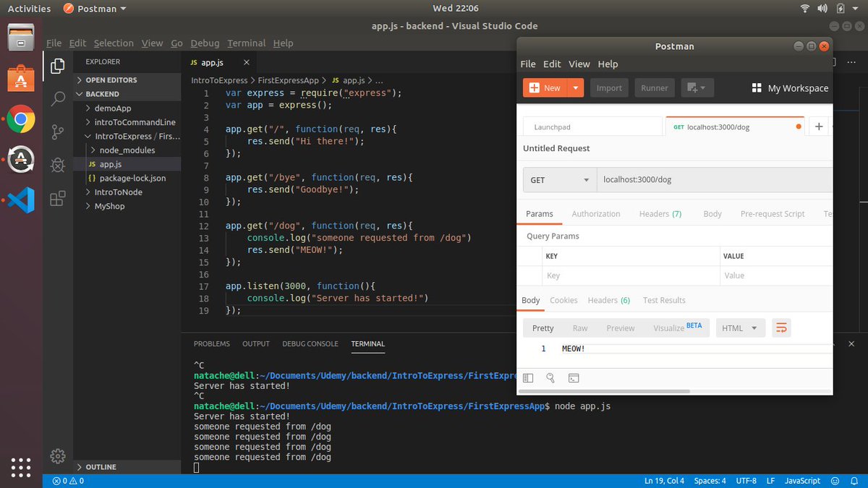Click the Find and Replace icon in Postman bottom bar

550,377
